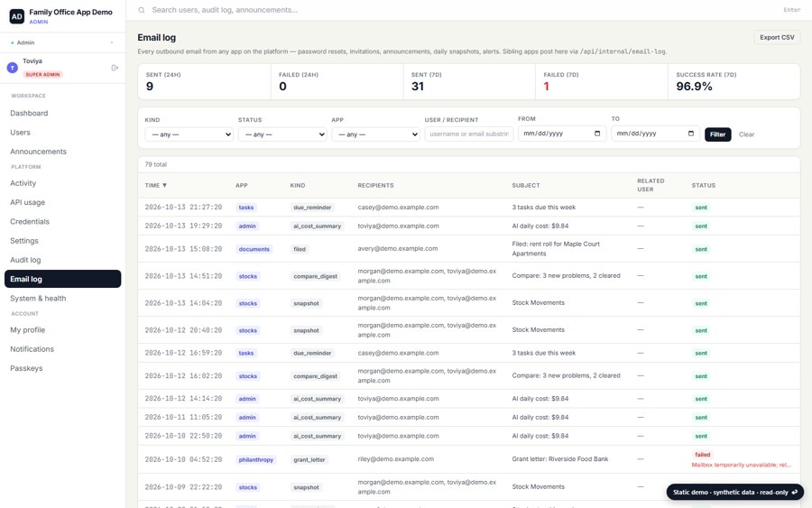The width and height of the screenshot is (812, 508).
Task: Click the User / Recipient input field
Action: click(469, 134)
